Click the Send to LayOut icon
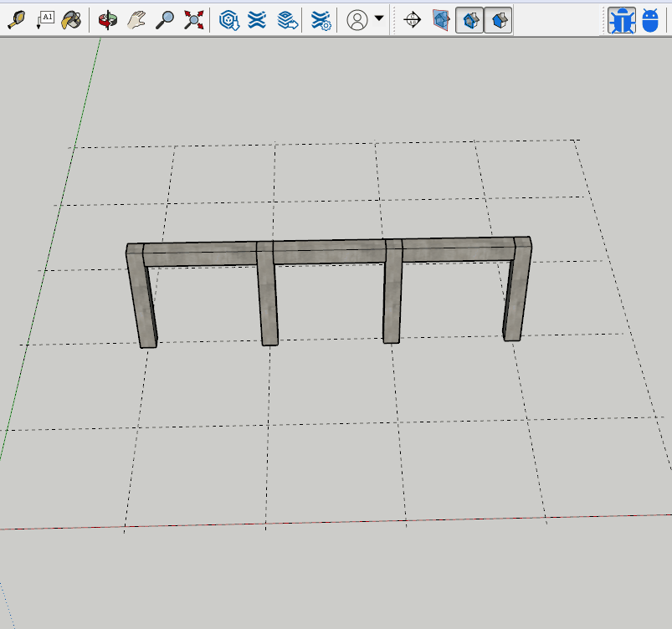Viewport: 672px width, 629px height. (x=288, y=20)
